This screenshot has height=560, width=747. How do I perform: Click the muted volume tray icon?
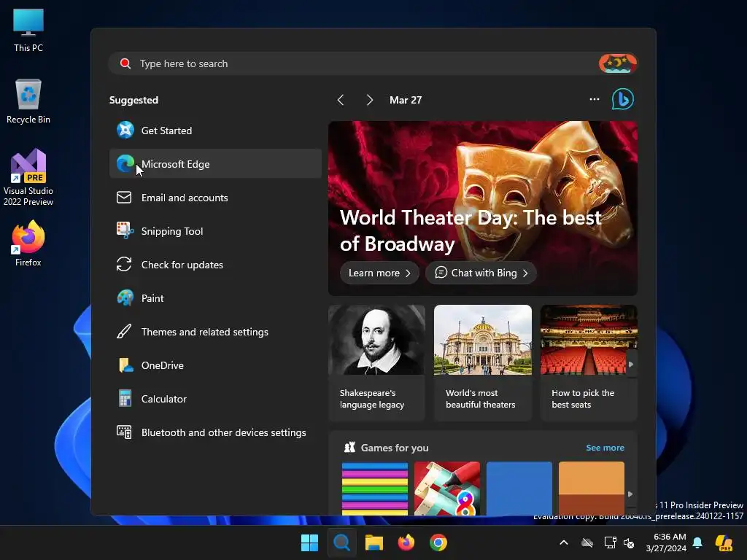coord(629,542)
